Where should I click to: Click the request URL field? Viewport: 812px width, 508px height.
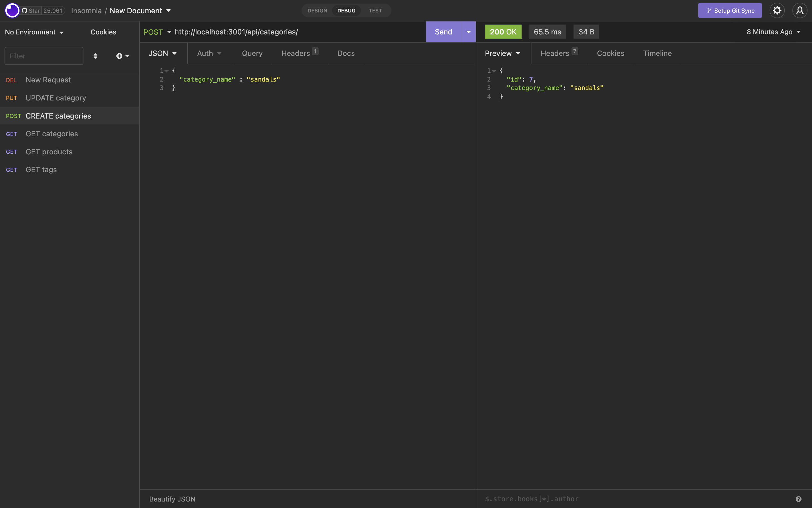[299, 32]
